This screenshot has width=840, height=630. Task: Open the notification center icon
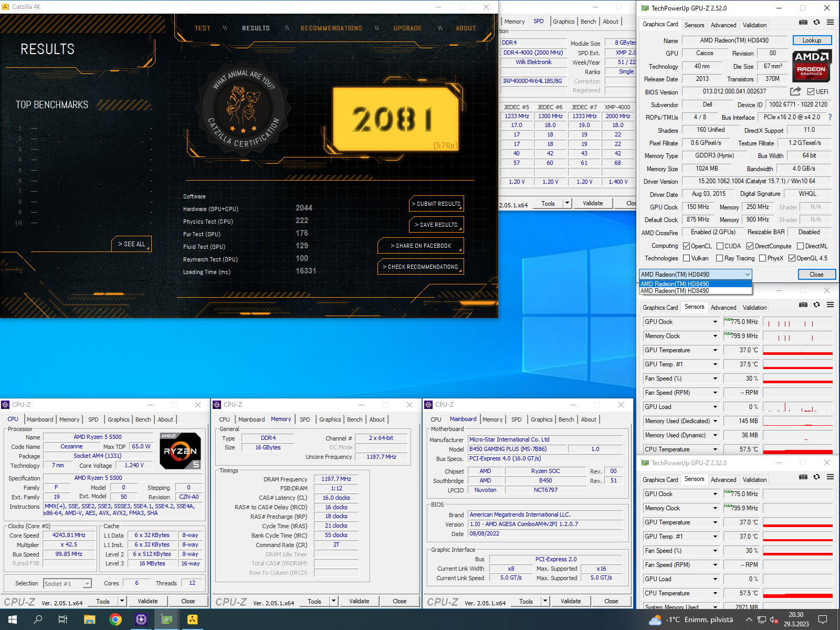[x=823, y=619]
